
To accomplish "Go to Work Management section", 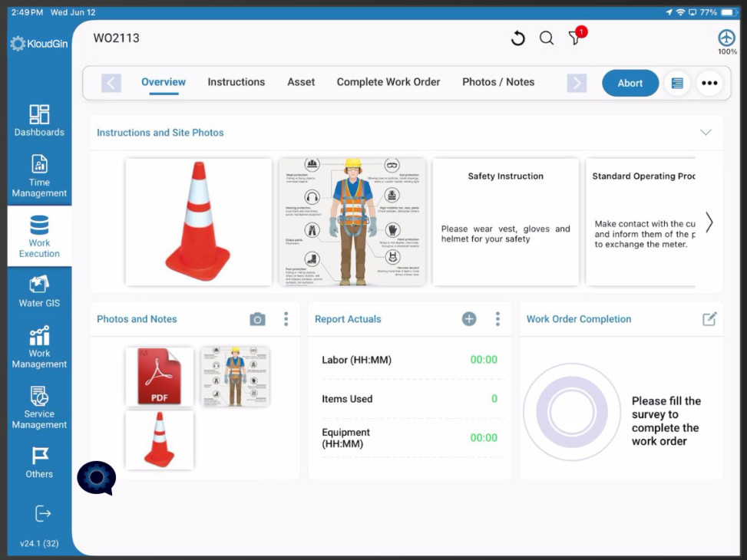I will click(38, 348).
